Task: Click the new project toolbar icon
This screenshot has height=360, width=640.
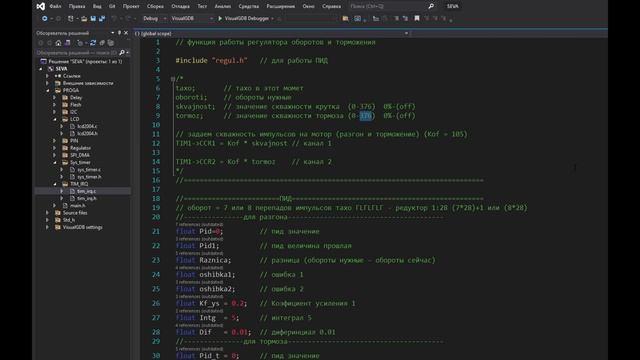Action: click(71, 18)
